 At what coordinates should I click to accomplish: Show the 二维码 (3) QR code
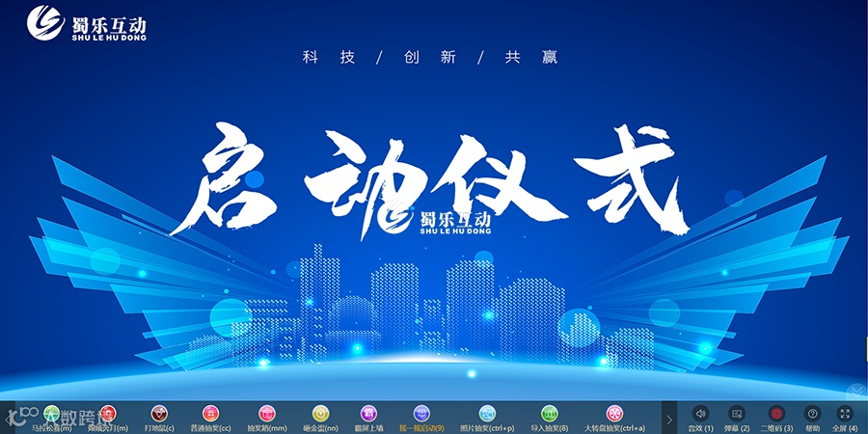pos(776,414)
